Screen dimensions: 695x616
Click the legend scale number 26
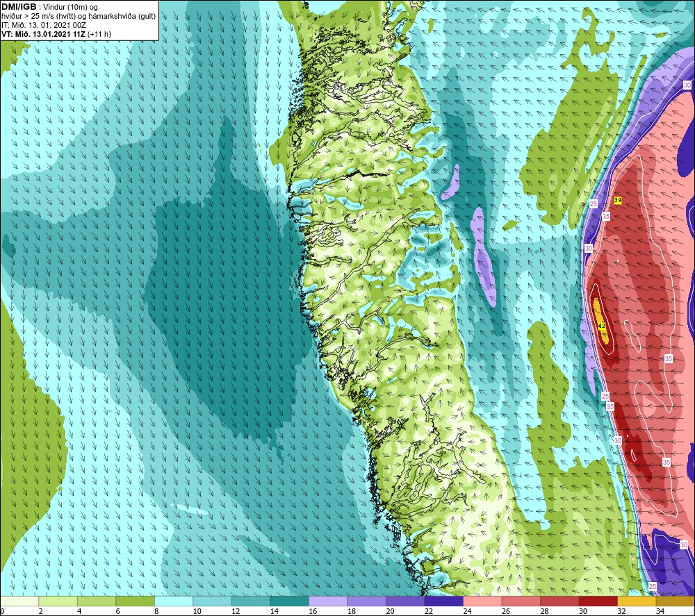click(x=506, y=611)
